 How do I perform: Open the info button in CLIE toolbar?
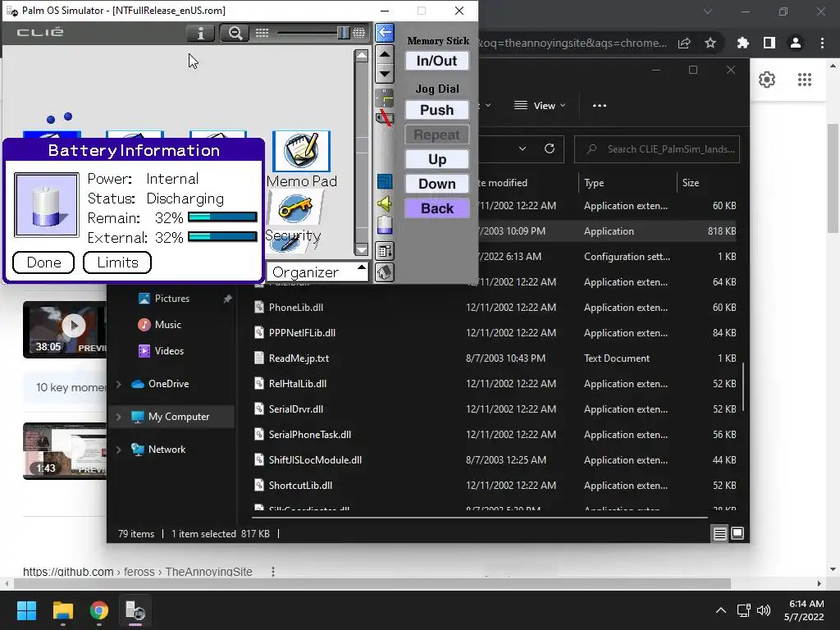(200, 33)
